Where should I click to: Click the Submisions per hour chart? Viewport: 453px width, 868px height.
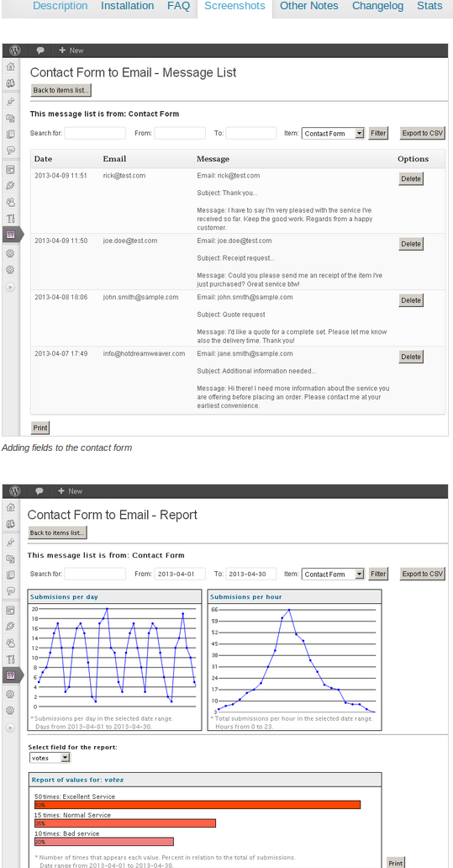(x=295, y=660)
